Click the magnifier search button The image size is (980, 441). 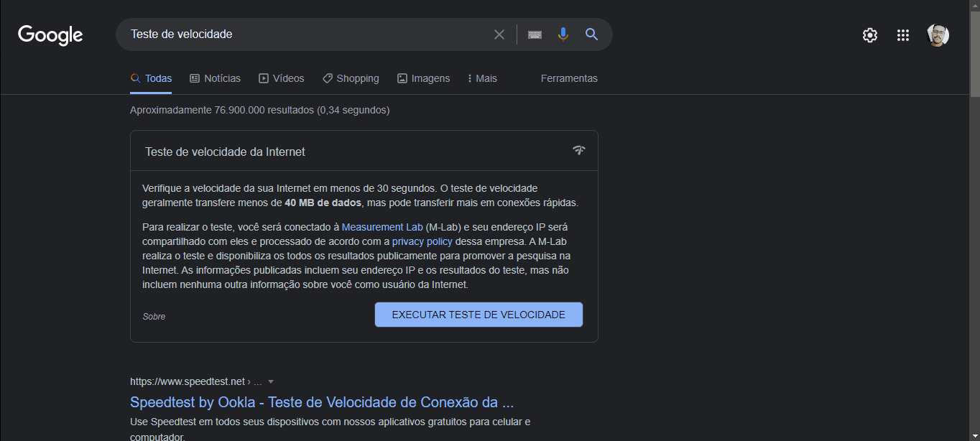tap(592, 34)
